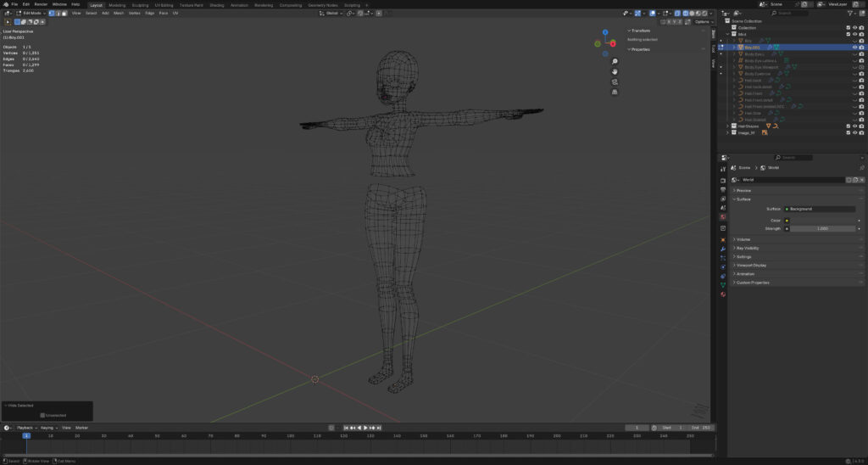Open outliner filter funnel menu
This screenshot has width=868, height=465.
tap(851, 13)
